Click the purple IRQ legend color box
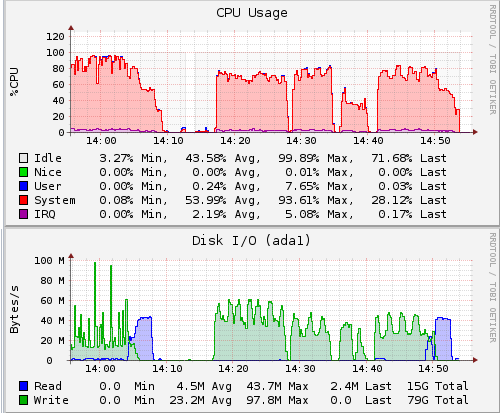This screenshot has height=413, width=500. click(x=23, y=214)
